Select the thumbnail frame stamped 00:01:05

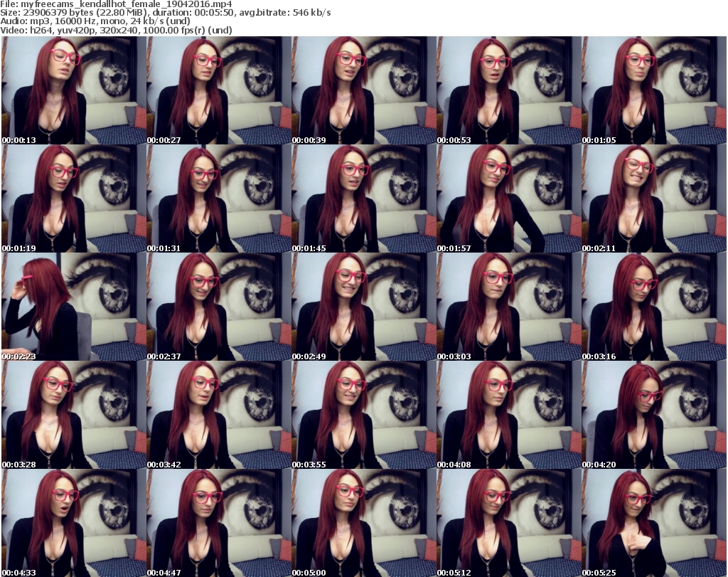(x=654, y=90)
